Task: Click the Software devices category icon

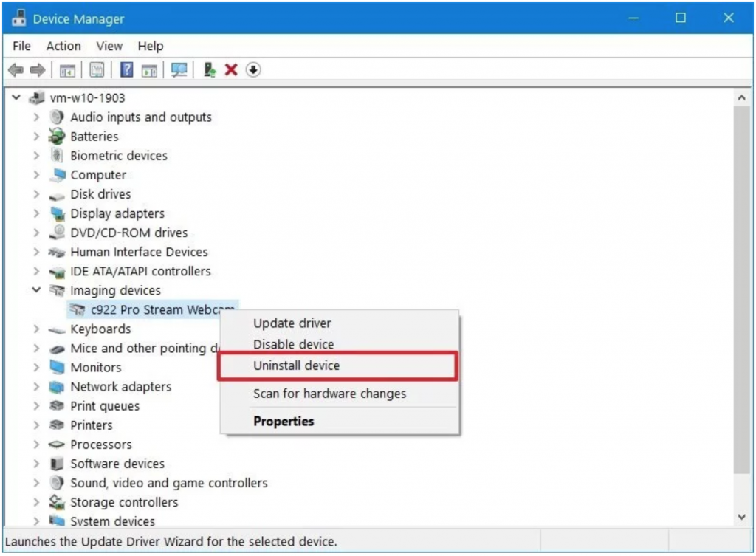Action: [57, 464]
